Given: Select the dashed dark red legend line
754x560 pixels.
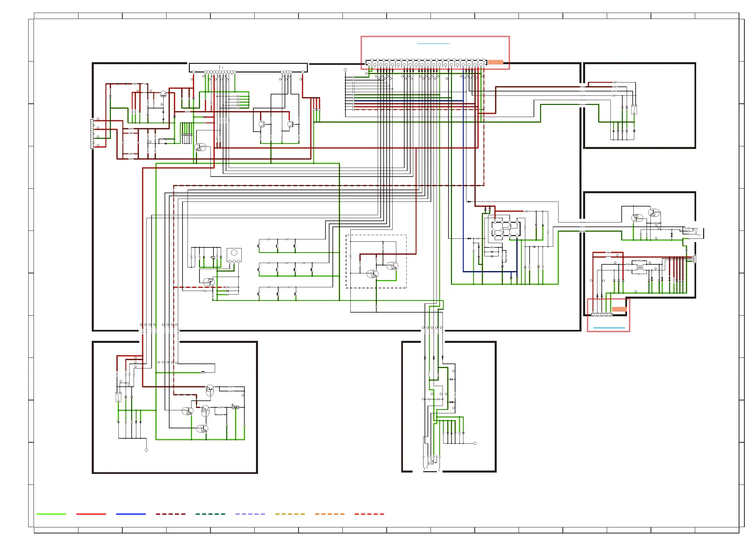Looking at the screenshot, I should click(171, 514).
